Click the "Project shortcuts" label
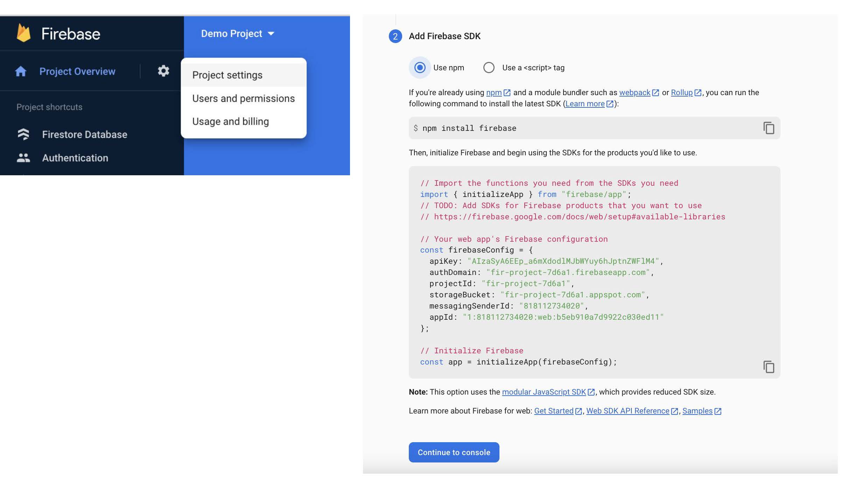The width and height of the screenshot is (868, 488). coord(49,107)
